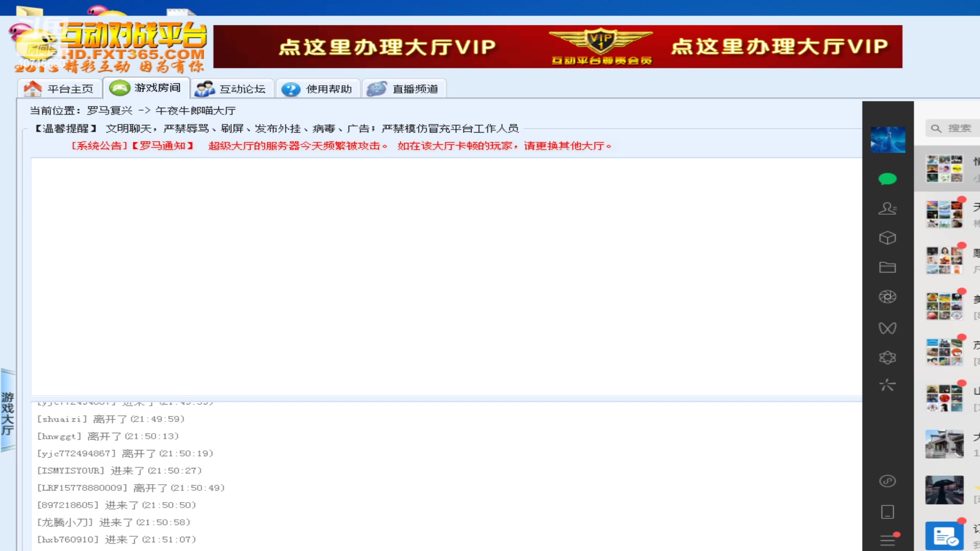Open the green chat bubble icon
Image resolution: width=980 pixels, height=551 pixels.
pyautogui.click(x=888, y=179)
